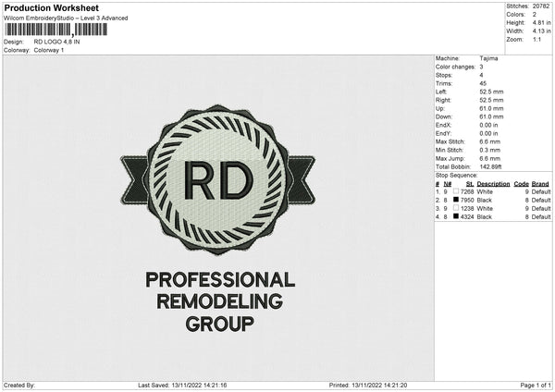
Task: Click the "Created By:" footer label
Action: [x=19, y=385]
